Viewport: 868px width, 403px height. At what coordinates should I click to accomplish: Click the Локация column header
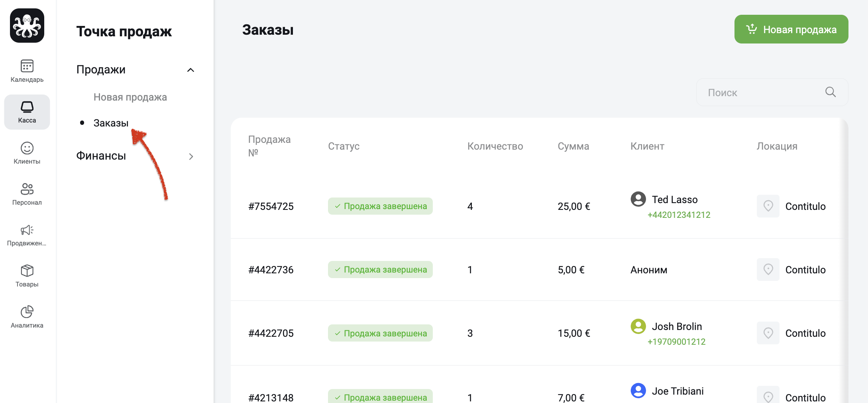777,146
